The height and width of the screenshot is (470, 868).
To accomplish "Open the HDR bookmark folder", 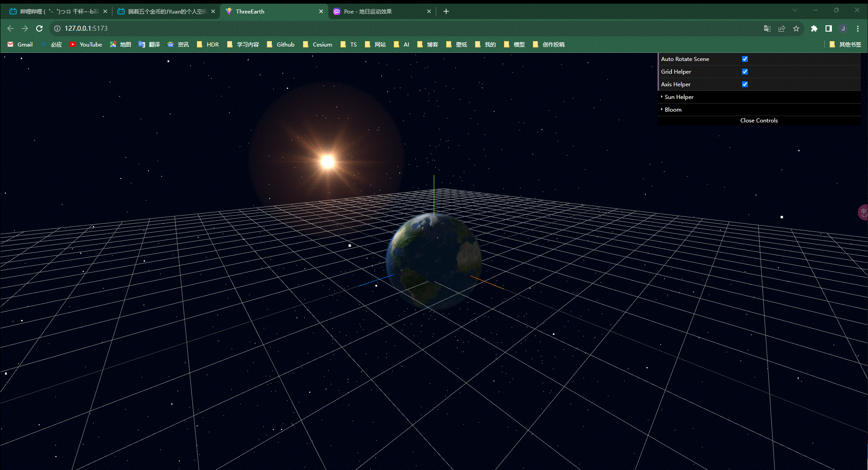I will (208, 44).
